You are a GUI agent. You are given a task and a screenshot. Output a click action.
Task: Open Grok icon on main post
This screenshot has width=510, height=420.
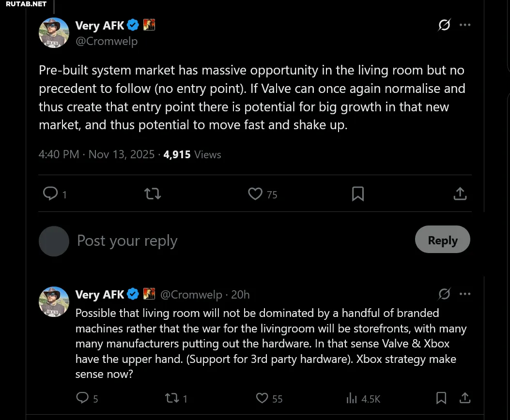444,25
